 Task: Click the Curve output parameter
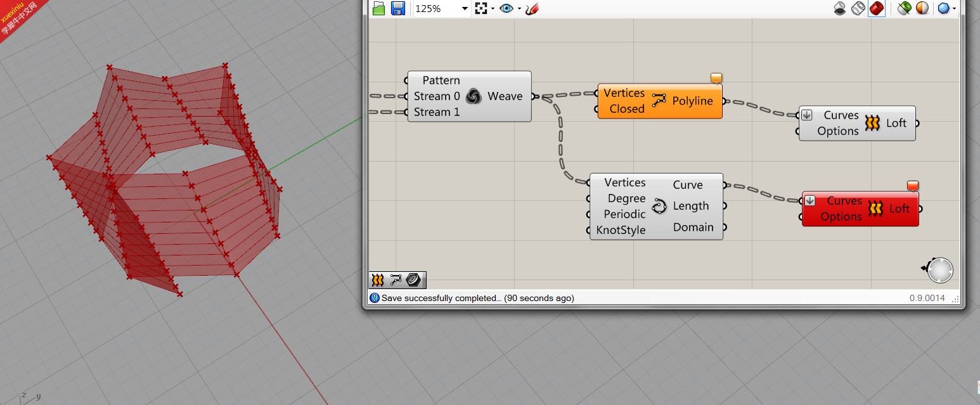tap(688, 185)
